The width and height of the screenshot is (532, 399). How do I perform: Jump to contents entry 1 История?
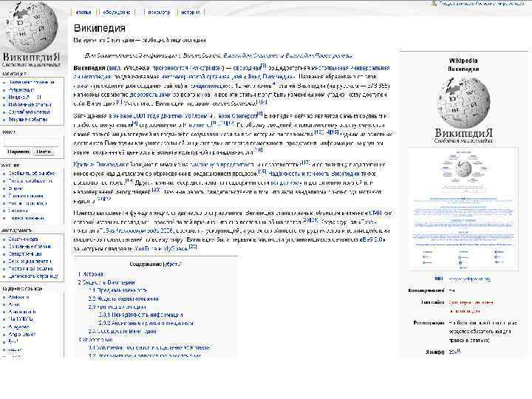(91, 274)
